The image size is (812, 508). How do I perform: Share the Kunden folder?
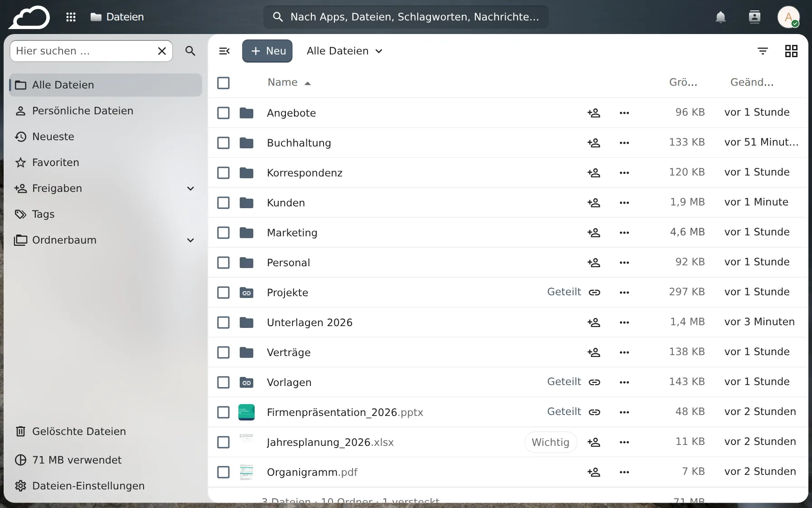(594, 203)
